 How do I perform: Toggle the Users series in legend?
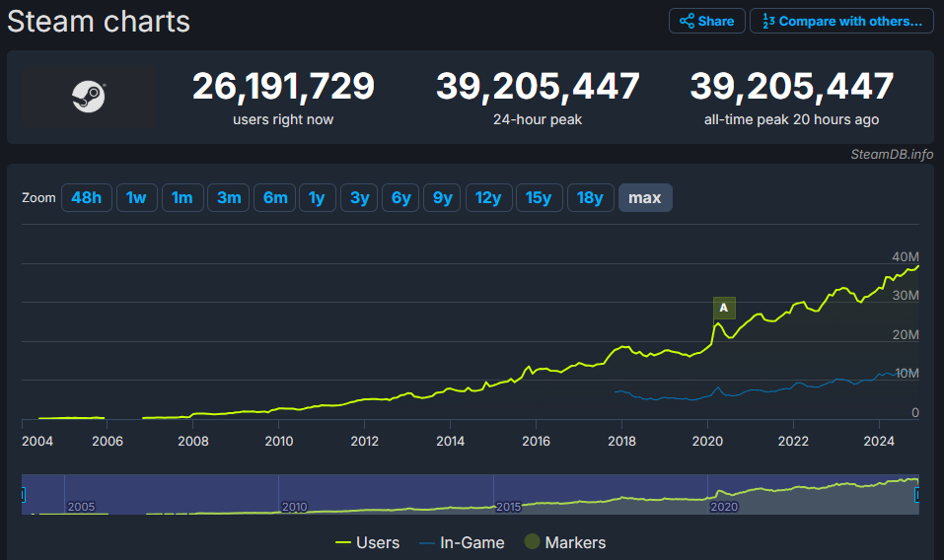pyautogui.click(x=367, y=542)
